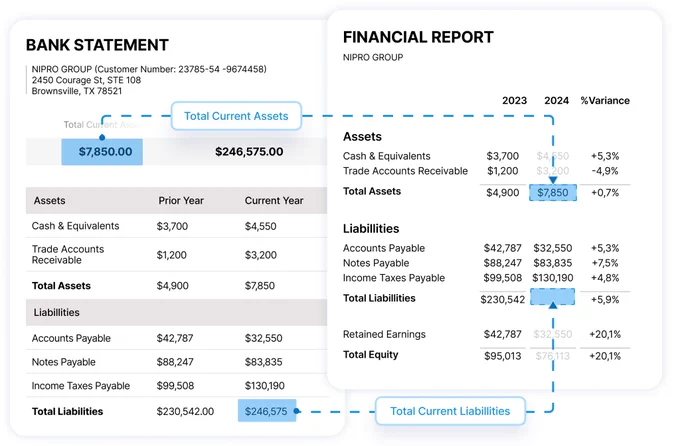The height and width of the screenshot is (446, 680).
Task: Click the Total Current Assets callout label
Action: click(236, 116)
